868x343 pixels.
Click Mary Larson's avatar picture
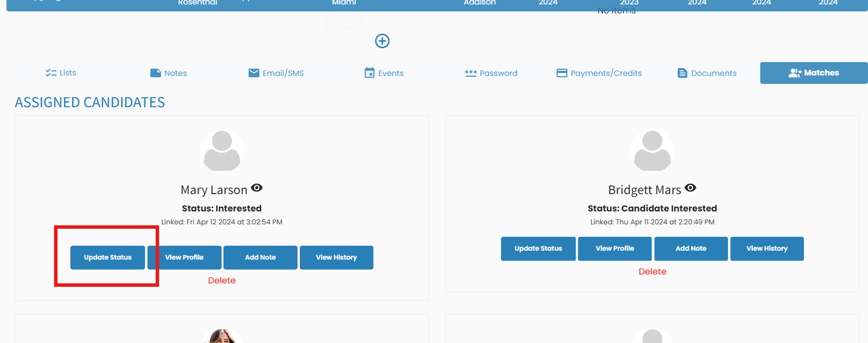[x=222, y=151]
